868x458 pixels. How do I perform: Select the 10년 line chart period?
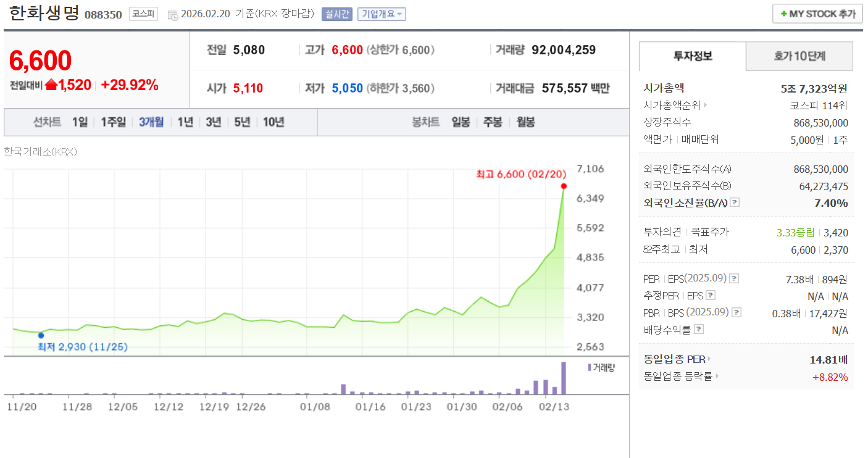(x=273, y=122)
